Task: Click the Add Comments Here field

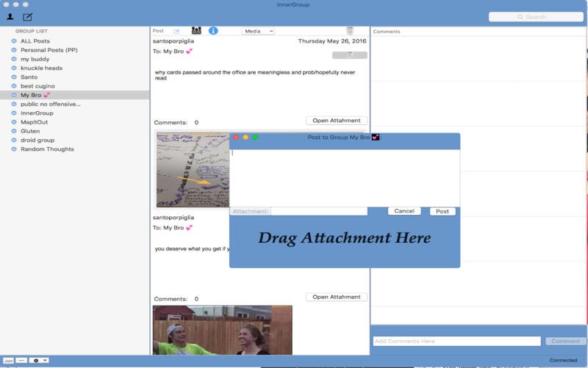Action: click(x=456, y=341)
